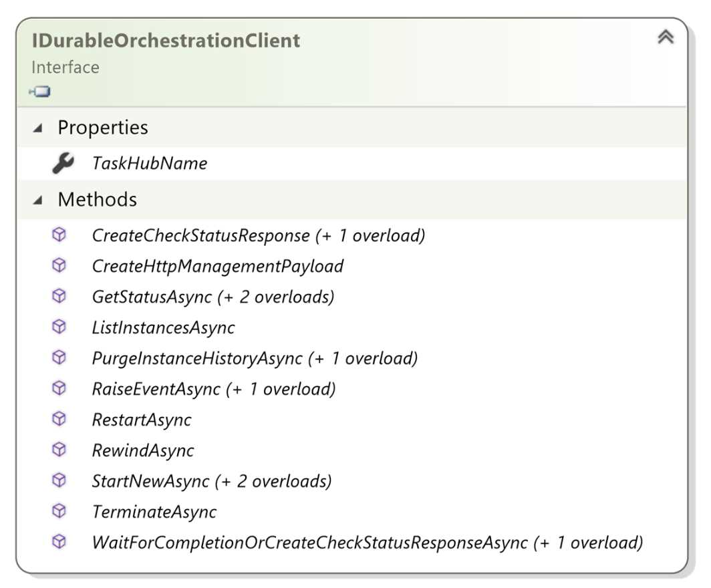Click the method icon beside RewindAsync
Image resolution: width=711 pixels, height=588 pixels.
[x=61, y=450]
